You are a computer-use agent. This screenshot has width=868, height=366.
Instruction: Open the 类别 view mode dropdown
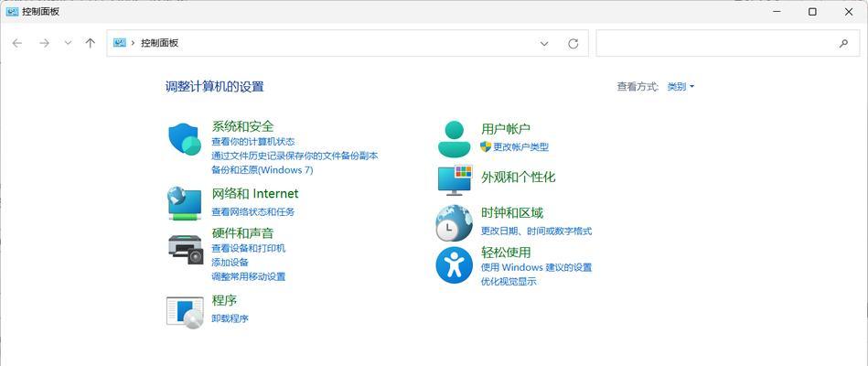point(680,86)
